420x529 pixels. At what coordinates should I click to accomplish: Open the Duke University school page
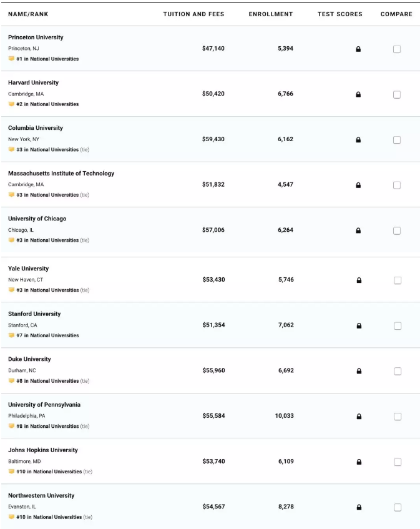tap(29, 359)
